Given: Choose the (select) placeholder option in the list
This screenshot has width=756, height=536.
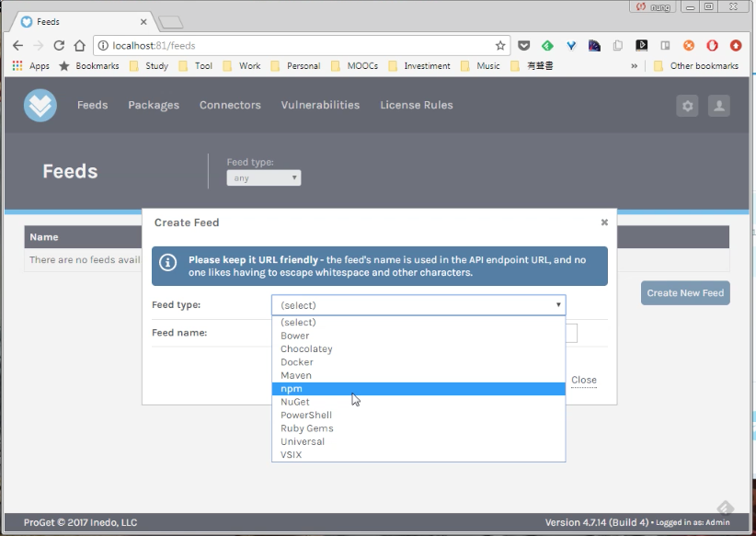Looking at the screenshot, I should (418, 322).
